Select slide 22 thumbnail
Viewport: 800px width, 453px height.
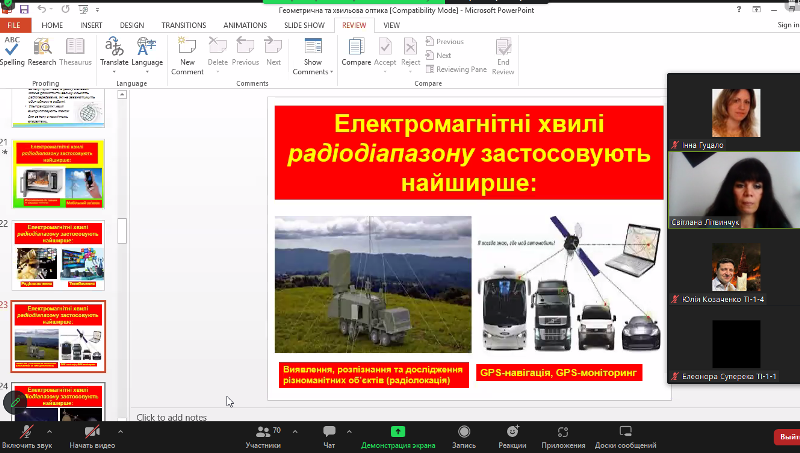[x=58, y=254]
